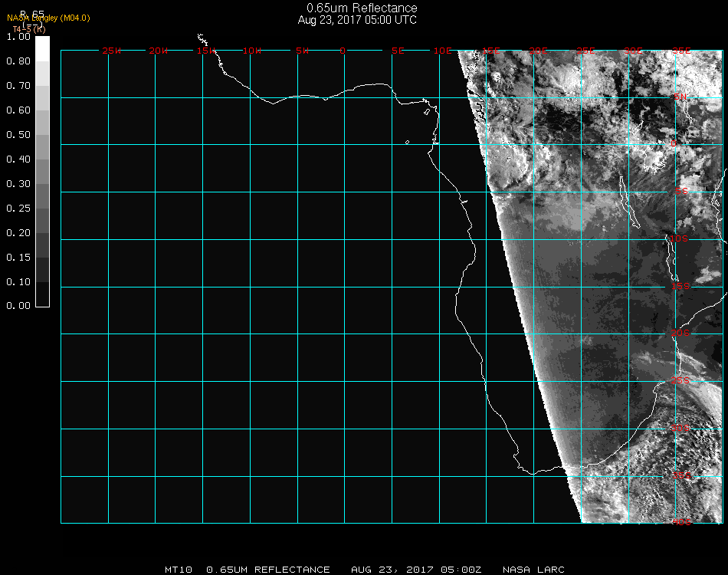Click the "0.80" colorbar value
The width and height of the screenshot is (728, 575).
pyautogui.click(x=18, y=61)
